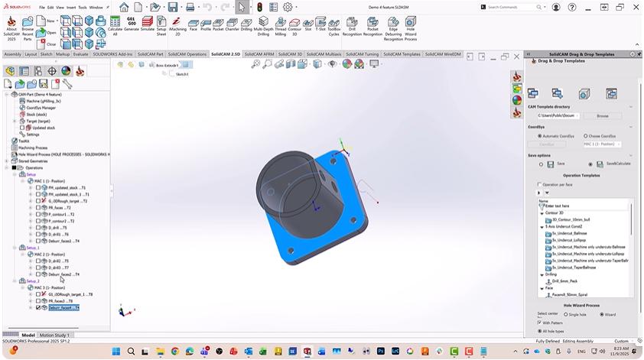Viewport: 644px width, 360px height.
Task: Click the Rebuild traffic light icon
Action: (259, 7)
